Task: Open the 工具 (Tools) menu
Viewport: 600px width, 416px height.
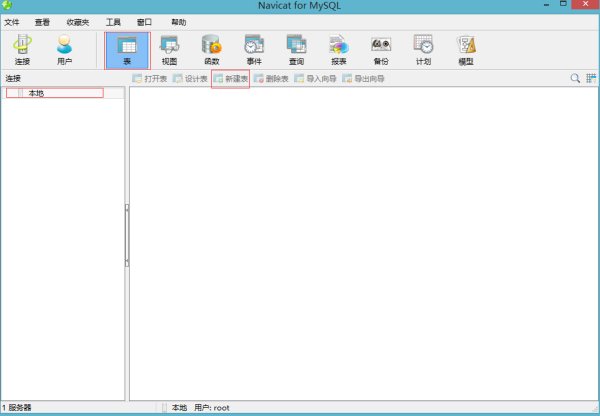Action: coord(113,22)
